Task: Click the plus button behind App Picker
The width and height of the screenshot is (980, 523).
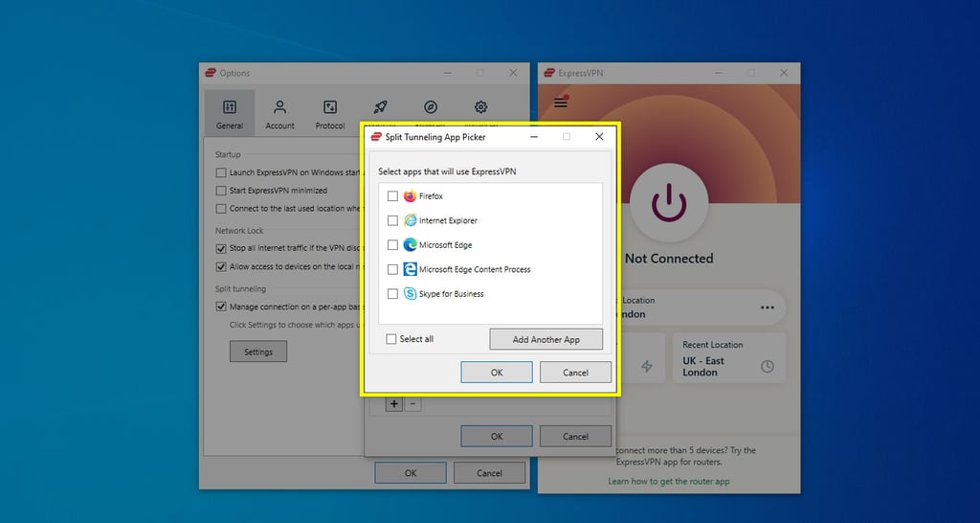Action: 393,404
